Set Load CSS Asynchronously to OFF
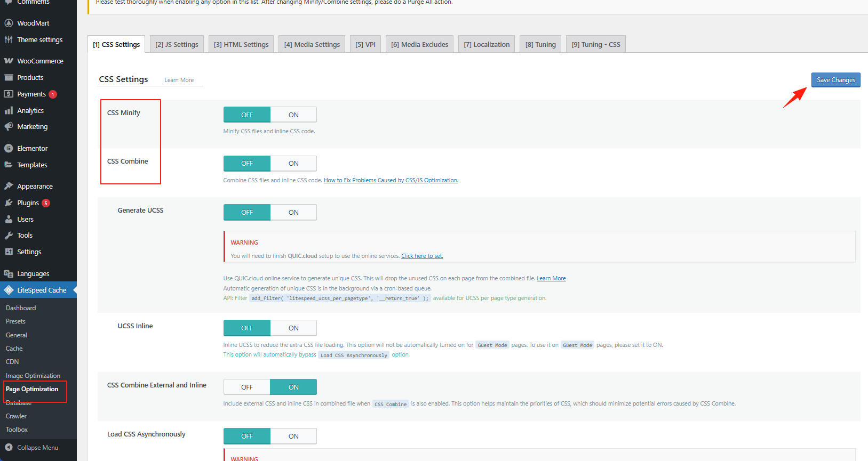The width and height of the screenshot is (868, 461). [x=247, y=436]
